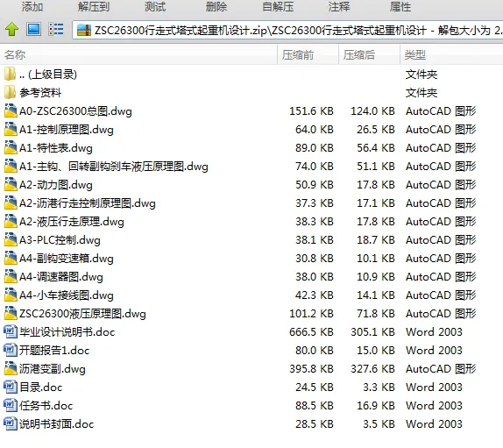503x448 pixels.
Task: Switch to large icon view button
Action: click(x=33, y=29)
